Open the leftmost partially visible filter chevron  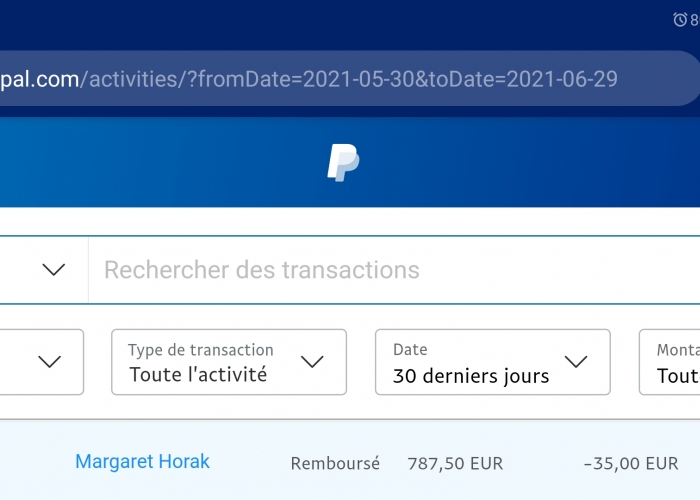click(50, 362)
